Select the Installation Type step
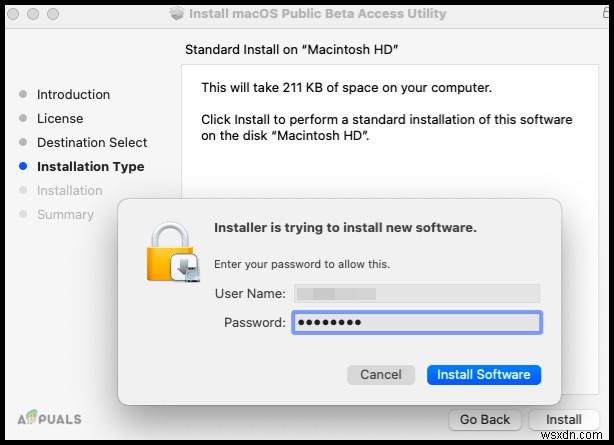This screenshot has width=614, height=445. coord(90,166)
